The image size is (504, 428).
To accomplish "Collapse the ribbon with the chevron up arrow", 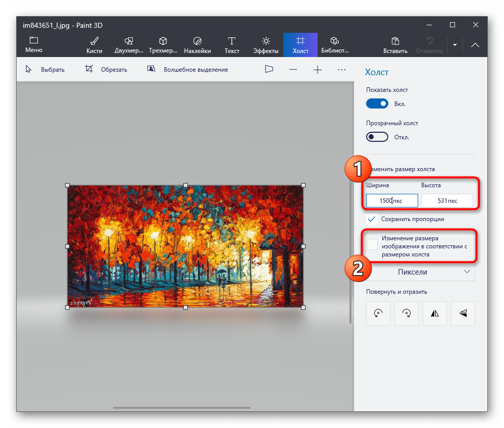I will 475,44.
